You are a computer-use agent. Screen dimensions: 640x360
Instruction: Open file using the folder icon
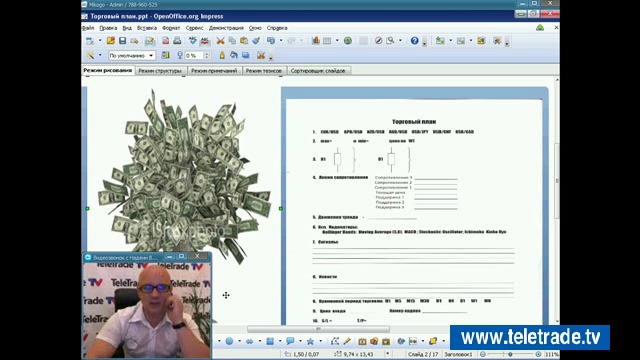(x=111, y=40)
